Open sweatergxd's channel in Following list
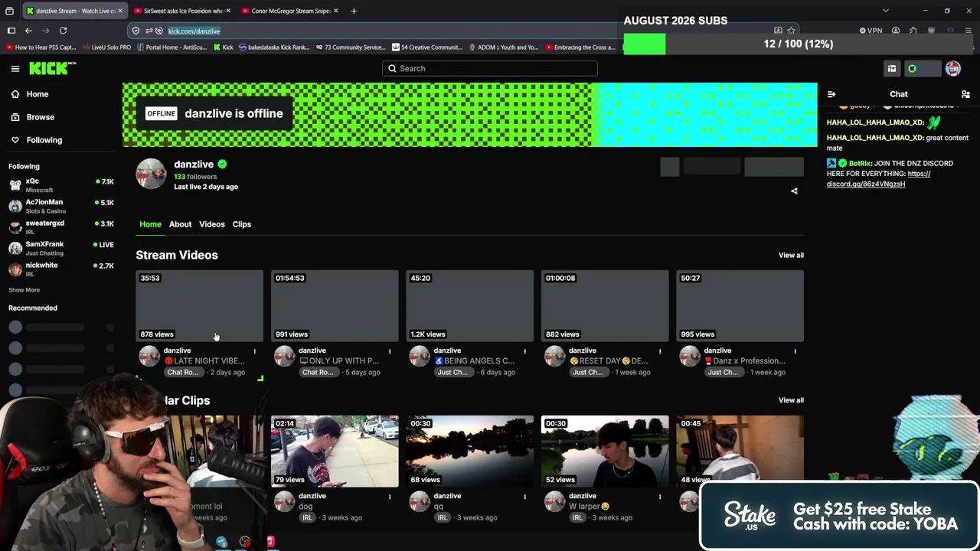Viewport: 980px width, 551px height. [x=61, y=227]
